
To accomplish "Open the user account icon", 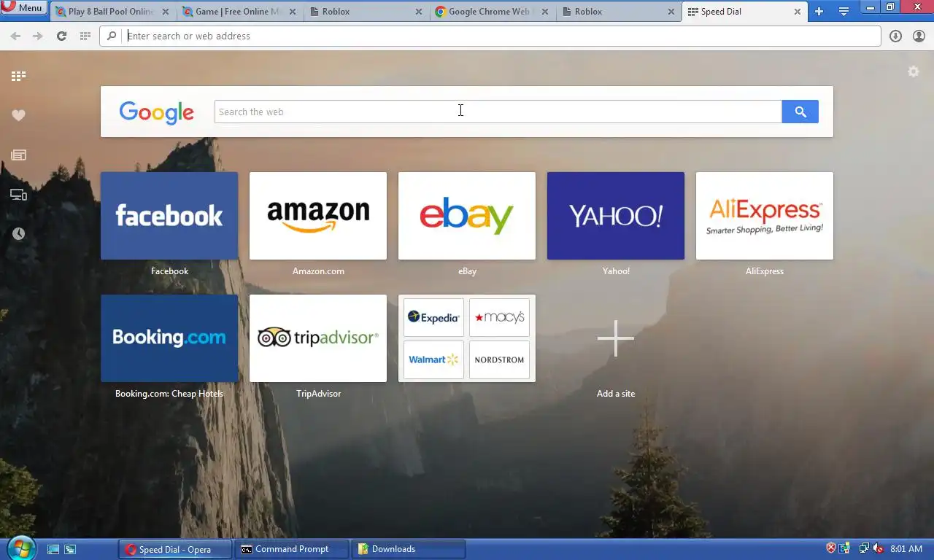I will tap(919, 36).
